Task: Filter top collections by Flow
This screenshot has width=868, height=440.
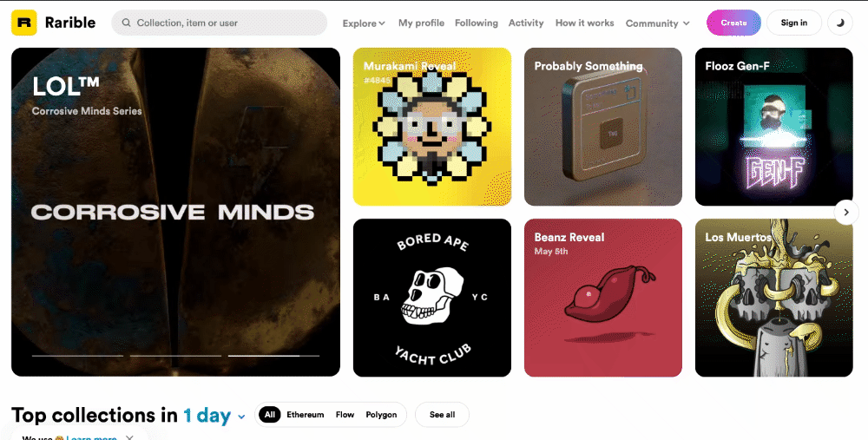Action: pyautogui.click(x=345, y=415)
